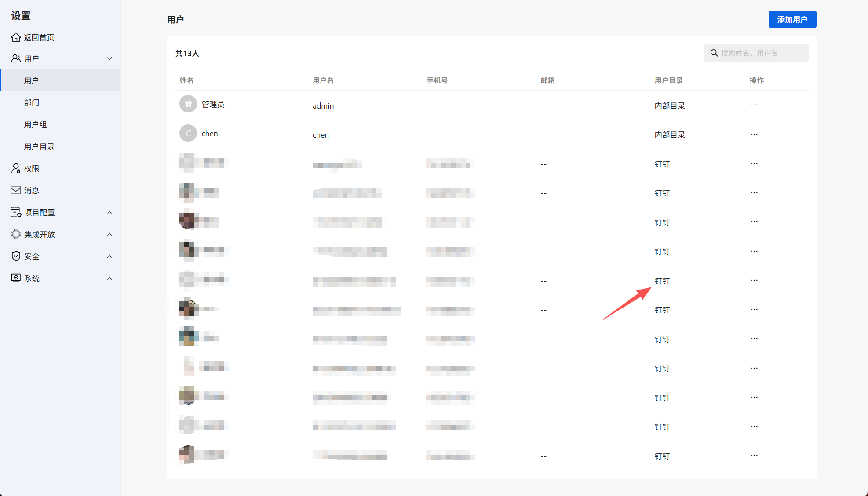Screen dimensions: 868x496
Task: Open the 部门 submenu item
Action: click(32, 102)
